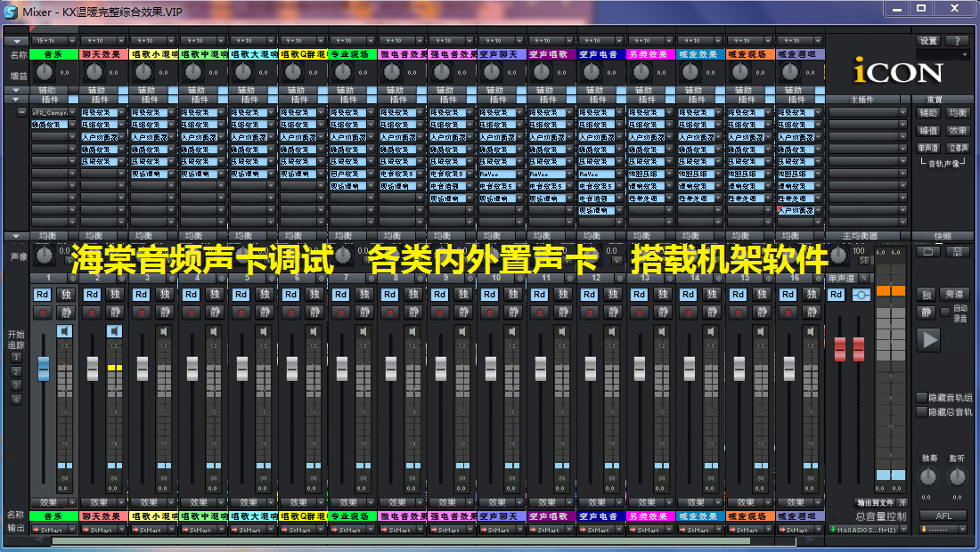Select tracking group 3 under 开始追踪
Screen dimensions: 980x552
coord(16,385)
